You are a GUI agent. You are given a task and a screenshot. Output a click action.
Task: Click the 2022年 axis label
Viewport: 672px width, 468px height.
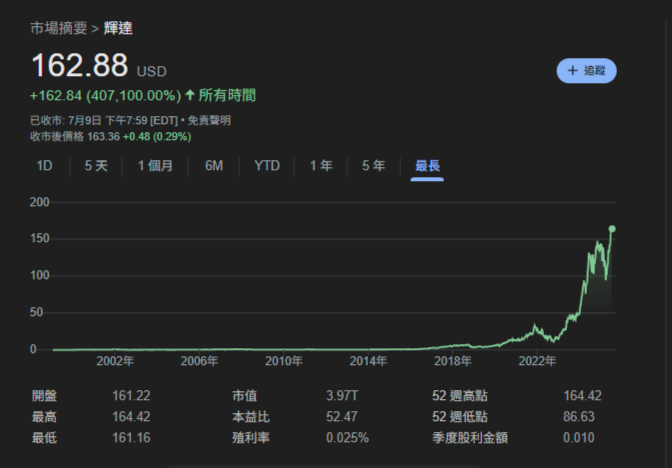coord(537,361)
